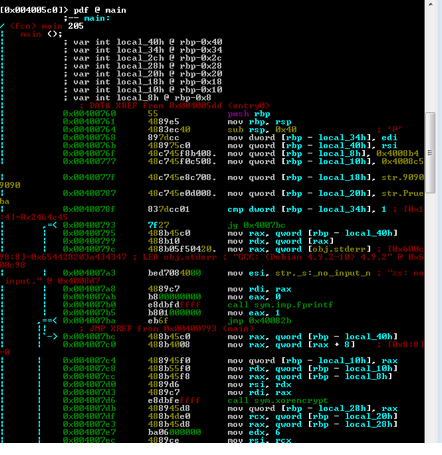Click the 'mov rcx, qword [rbp - local_20h]' instruction

313,417
